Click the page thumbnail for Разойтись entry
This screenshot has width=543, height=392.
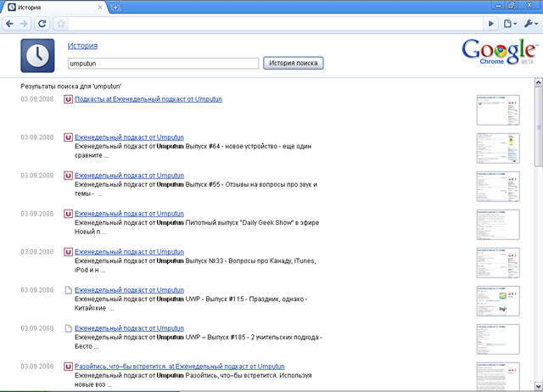[498, 377]
